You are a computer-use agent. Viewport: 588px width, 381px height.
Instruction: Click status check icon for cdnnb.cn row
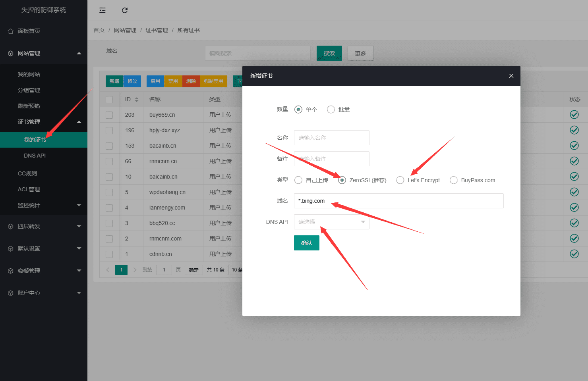(574, 254)
